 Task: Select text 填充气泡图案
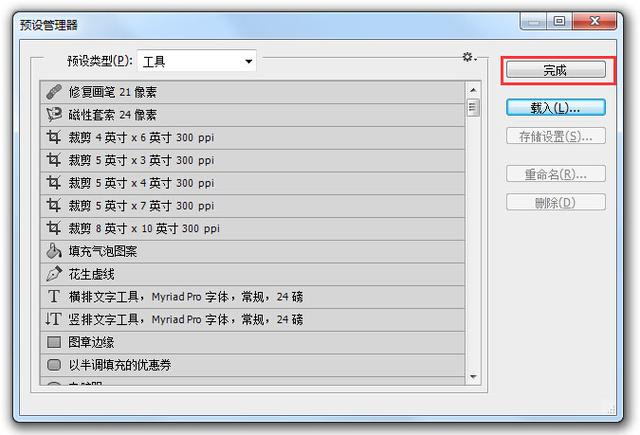coord(102,251)
